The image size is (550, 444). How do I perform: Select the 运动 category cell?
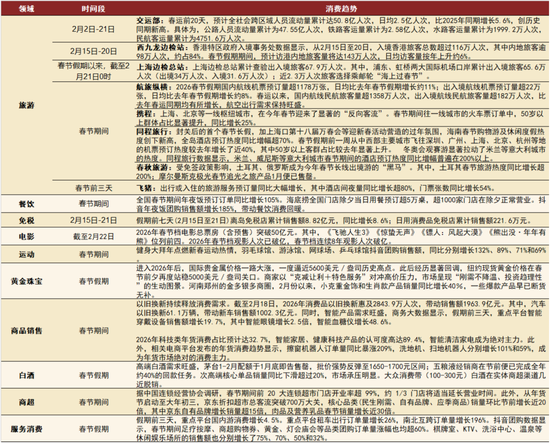click(26, 254)
